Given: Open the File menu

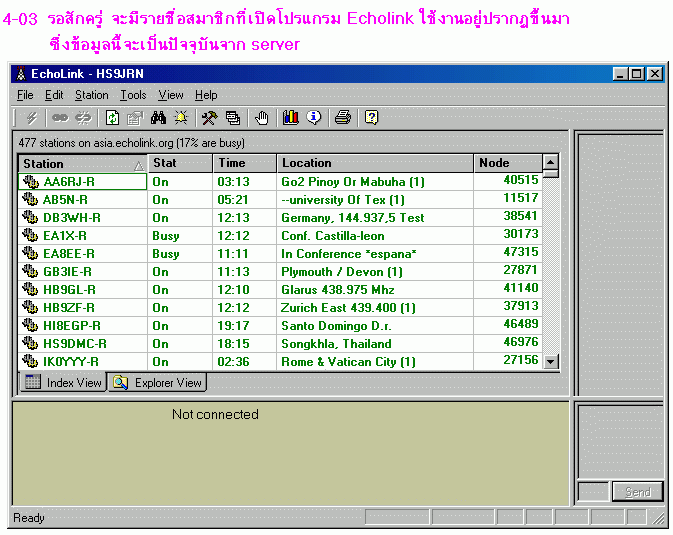Looking at the screenshot, I should click(25, 95).
